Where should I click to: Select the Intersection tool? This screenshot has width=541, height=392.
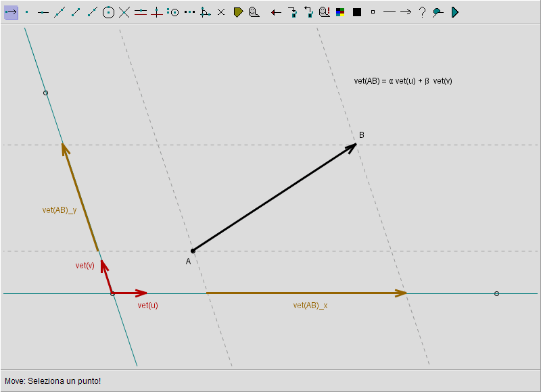point(124,12)
